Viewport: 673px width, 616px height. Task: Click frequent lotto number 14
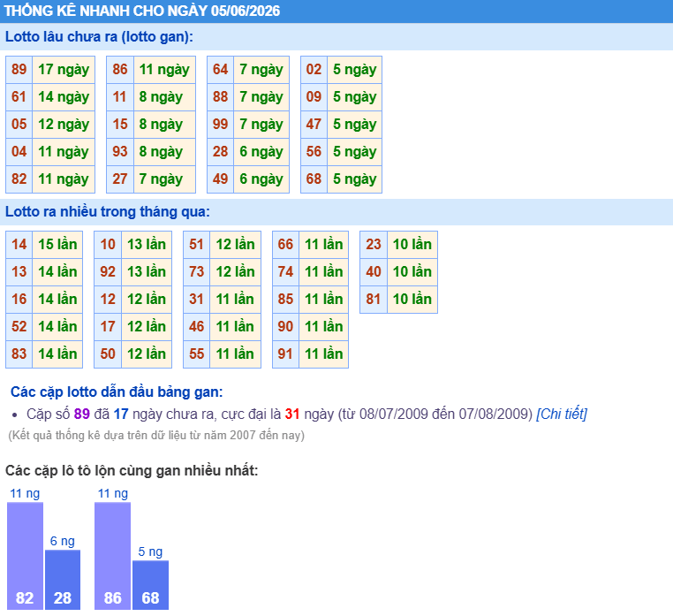coord(19,245)
